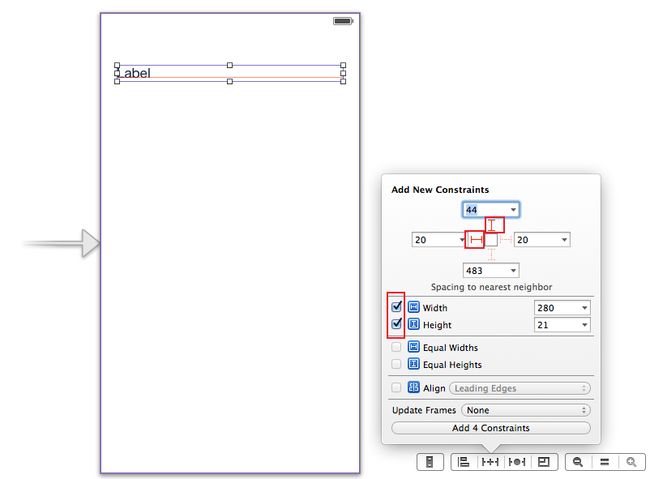The height and width of the screenshot is (479, 650).
Task: Click the Height constraint icon
Action: click(413, 324)
